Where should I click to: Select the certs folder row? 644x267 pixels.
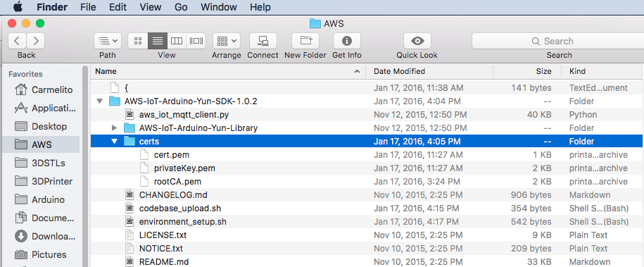tap(366, 142)
